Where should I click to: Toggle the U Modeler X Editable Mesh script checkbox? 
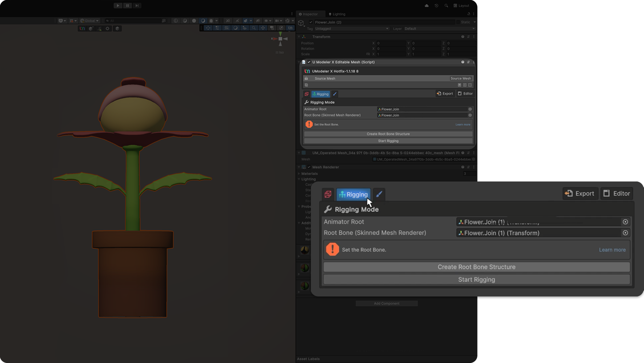click(x=309, y=62)
